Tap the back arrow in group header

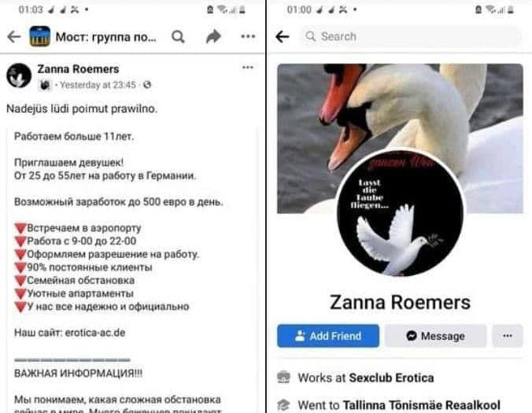pos(14,37)
